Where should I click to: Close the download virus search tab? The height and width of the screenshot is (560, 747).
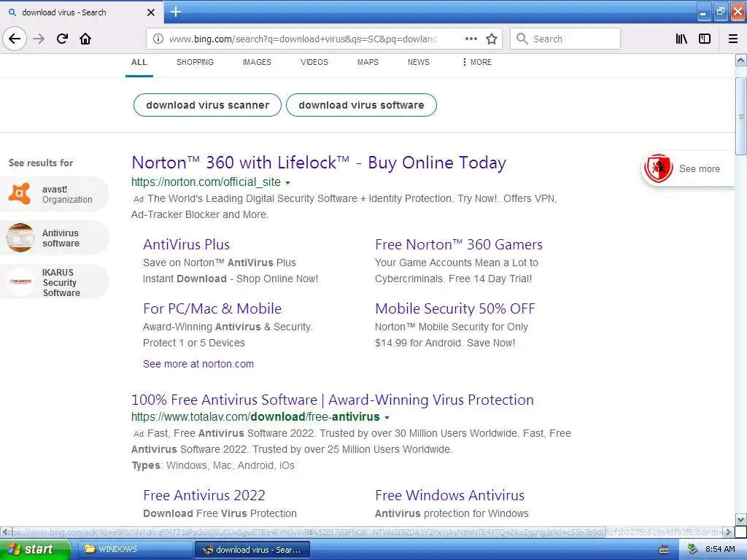click(x=150, y=12)
